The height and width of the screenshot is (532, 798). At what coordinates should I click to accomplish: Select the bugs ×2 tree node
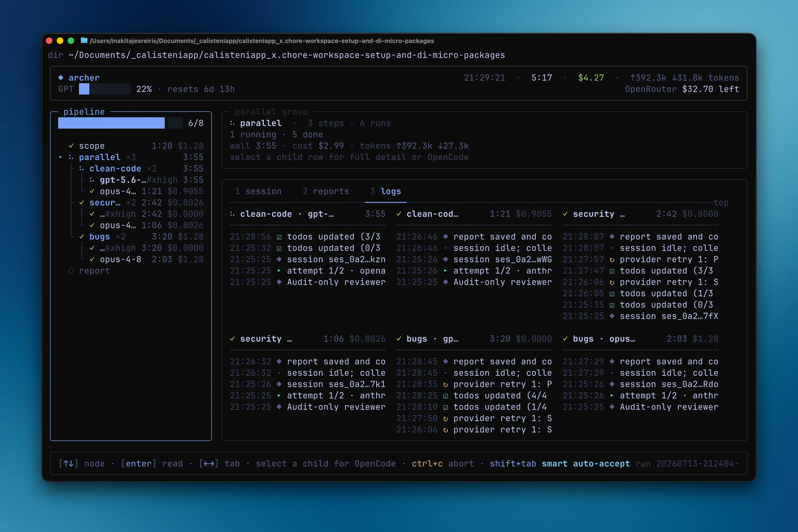click(141, 236)
